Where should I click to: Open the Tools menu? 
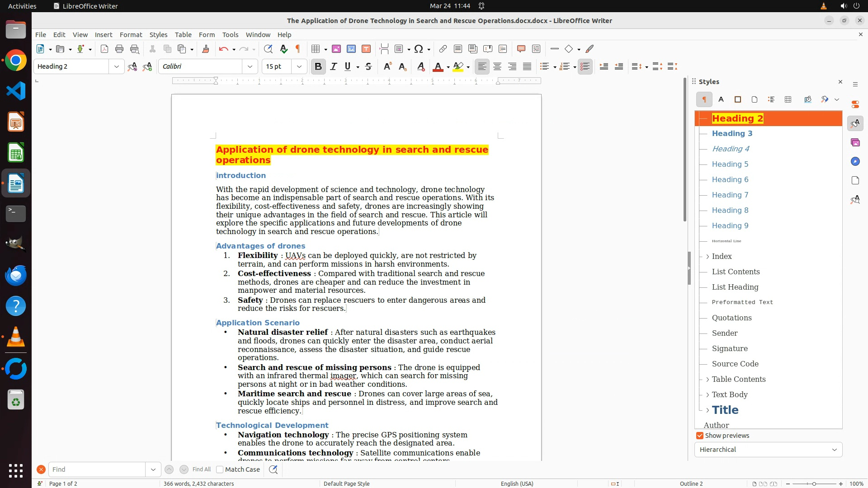230,34
